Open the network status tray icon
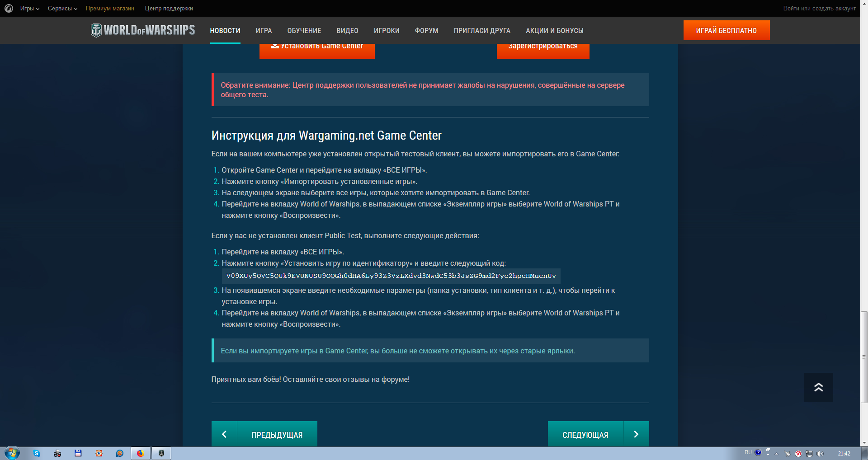868x460 pixels. coord(809,454)
